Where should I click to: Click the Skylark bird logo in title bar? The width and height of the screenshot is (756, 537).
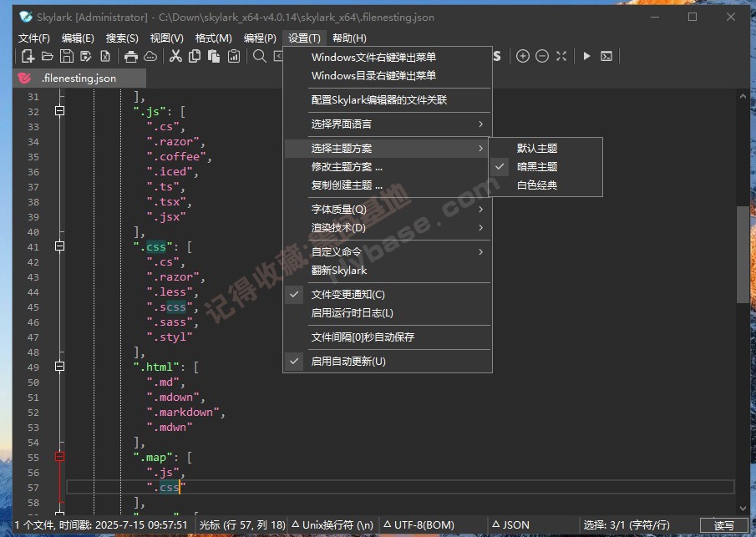click(26, 17)
